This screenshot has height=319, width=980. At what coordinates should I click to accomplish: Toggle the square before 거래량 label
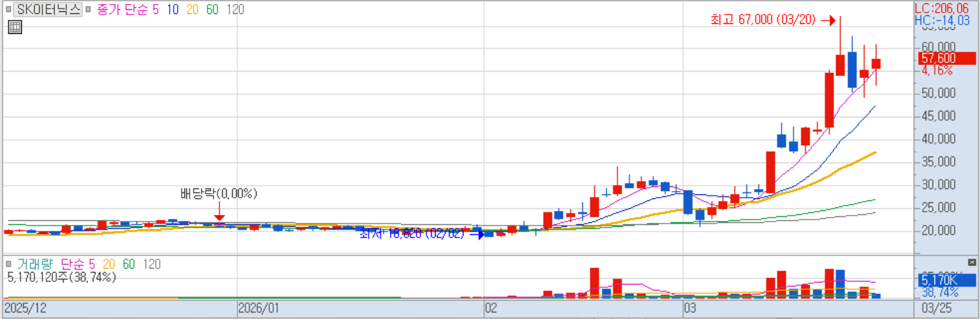[8, 264]
